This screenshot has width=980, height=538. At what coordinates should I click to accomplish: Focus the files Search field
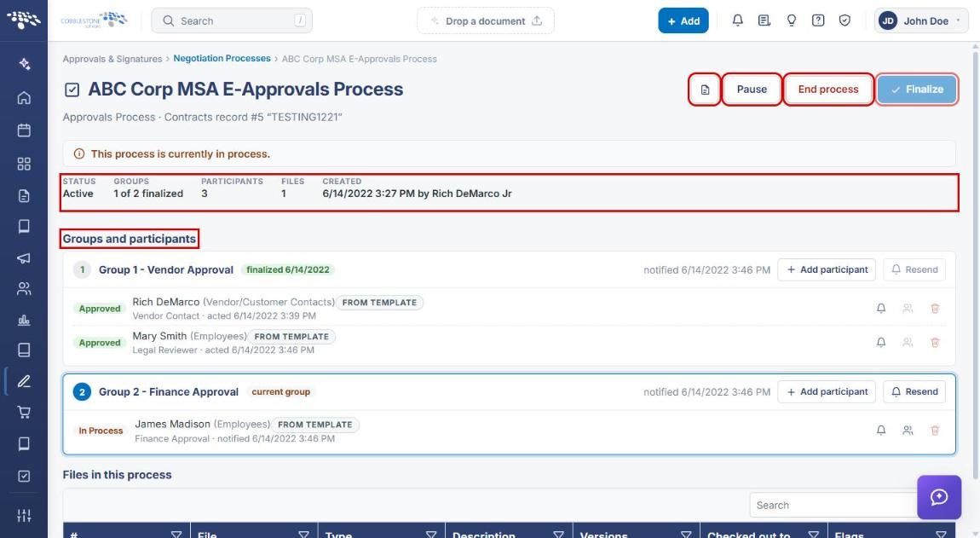coord(833,505)
